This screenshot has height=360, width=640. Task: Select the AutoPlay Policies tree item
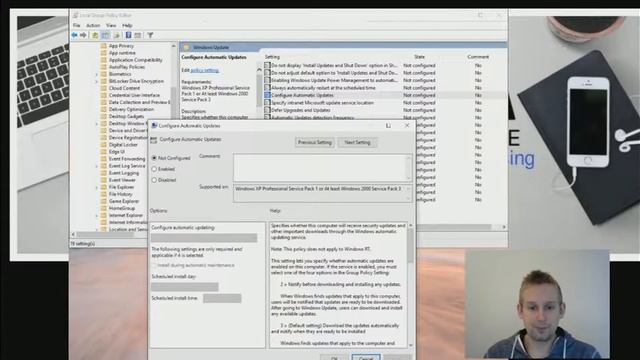tap(127, 67)
